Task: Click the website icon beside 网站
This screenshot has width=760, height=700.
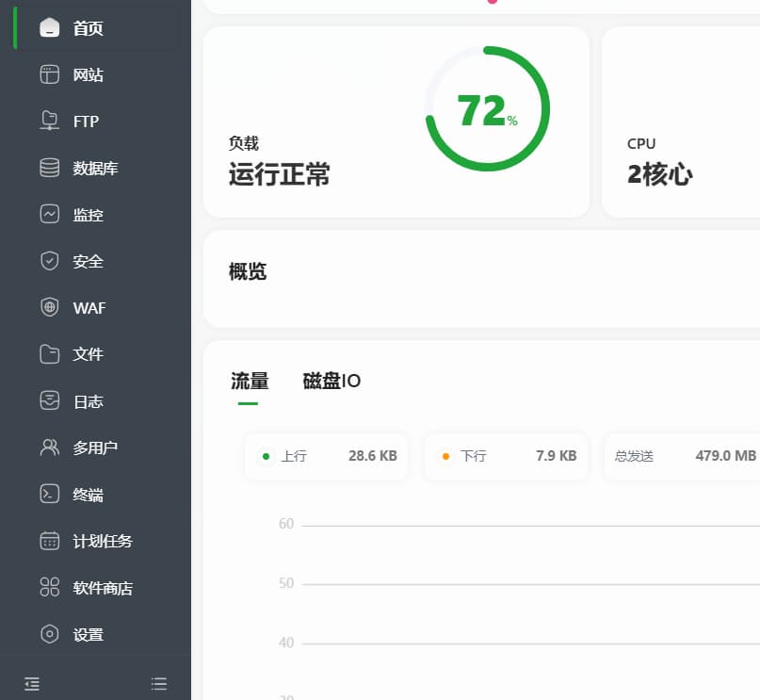Action: [49, 74]
